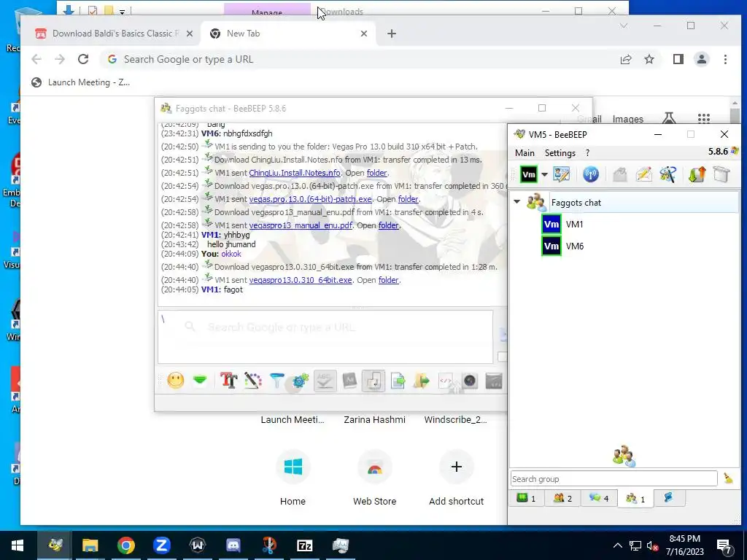The height and width of the screenshot is (560, 747).
Task: Open vegaspro13_manual_enu.pdf link
Action: 301,225
